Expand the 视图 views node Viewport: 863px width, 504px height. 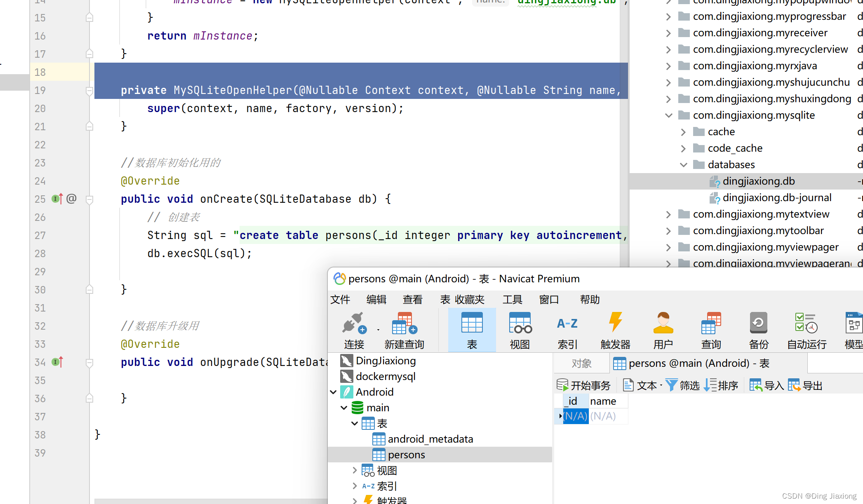coord(355,470)
